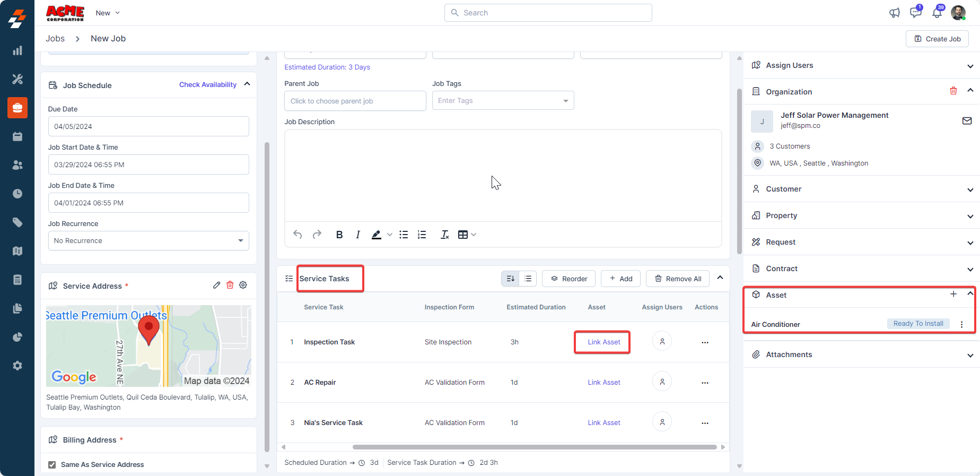Click the Bold formatting icon

339,235
